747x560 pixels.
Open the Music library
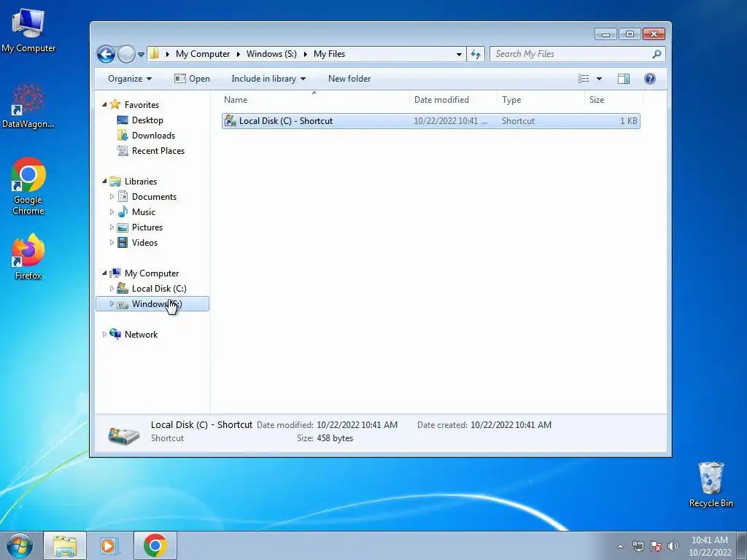tap(144, 212)
